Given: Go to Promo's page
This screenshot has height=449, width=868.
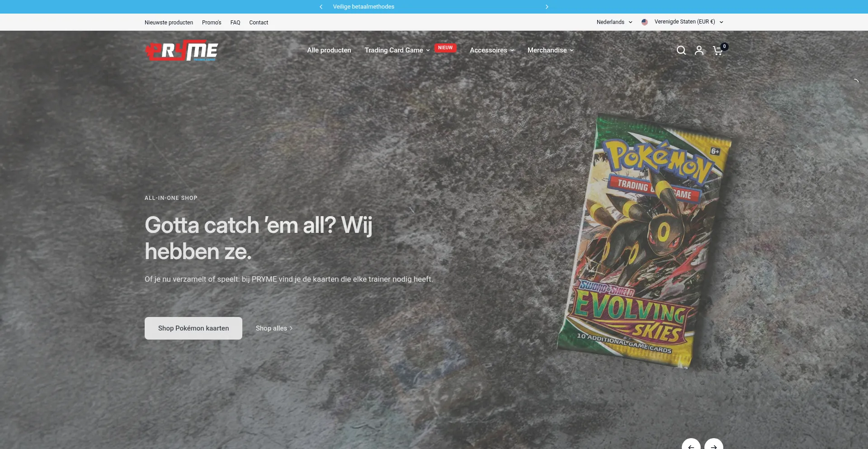Looking at the screenshot, I should pyautogui.click(x=212, y=23).
